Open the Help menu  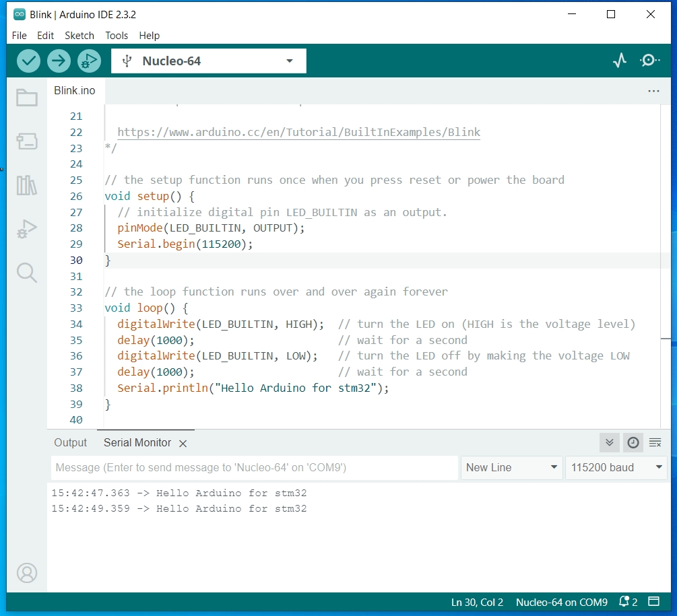pos(150,36)
